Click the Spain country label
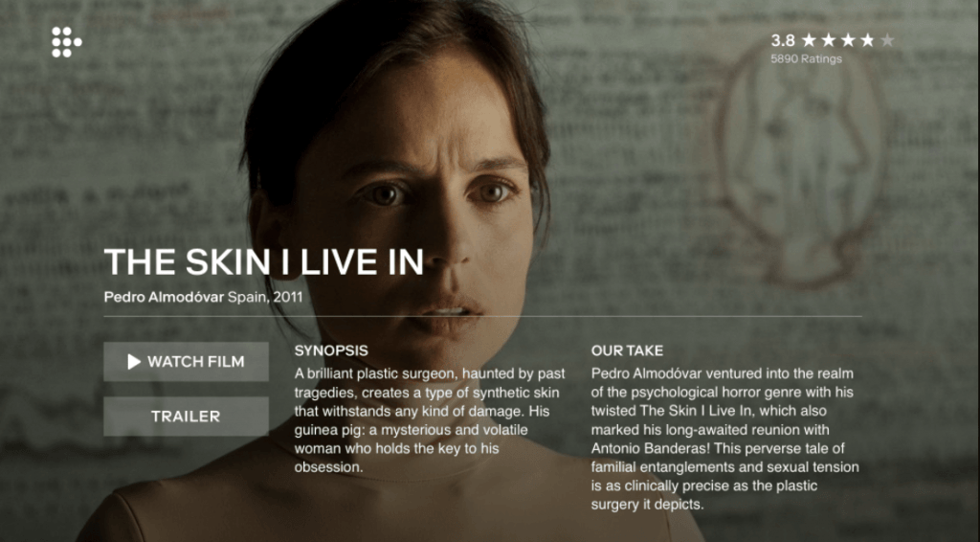Image resolution: width=980 pixels, height=542 pixels. (x=248, y=296)
